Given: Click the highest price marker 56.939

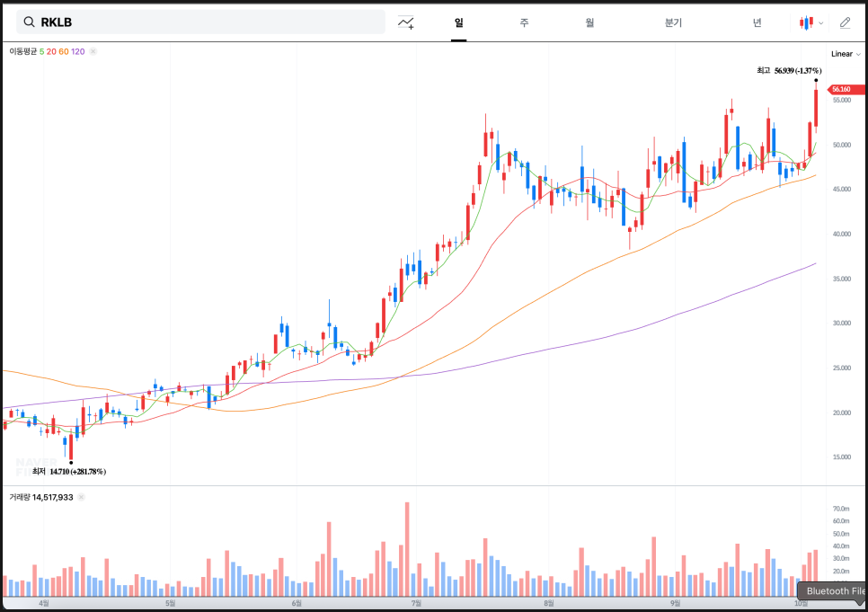Looking at the screenshot, I should tap(788, 70).
